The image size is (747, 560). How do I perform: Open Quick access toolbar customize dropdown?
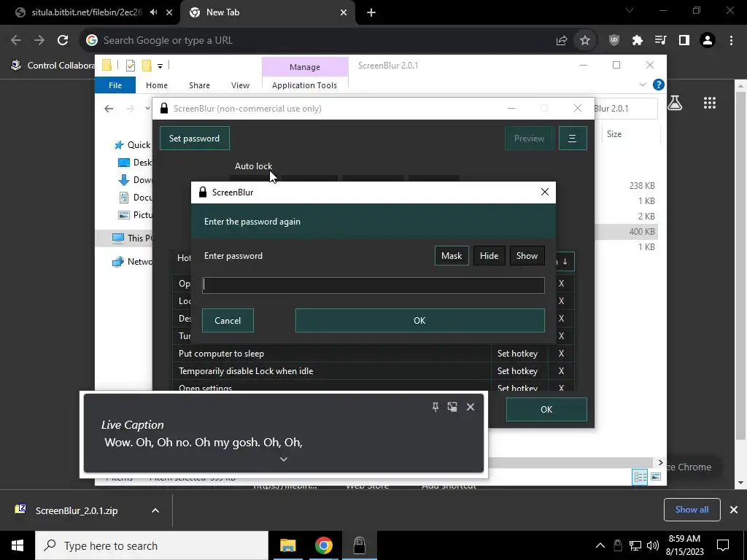160,66
